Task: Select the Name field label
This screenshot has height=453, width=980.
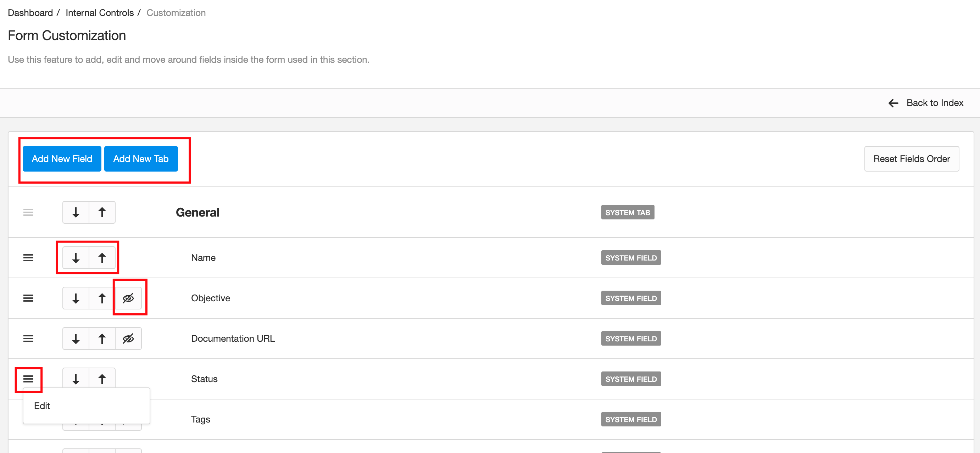Action: coord(203,258)
